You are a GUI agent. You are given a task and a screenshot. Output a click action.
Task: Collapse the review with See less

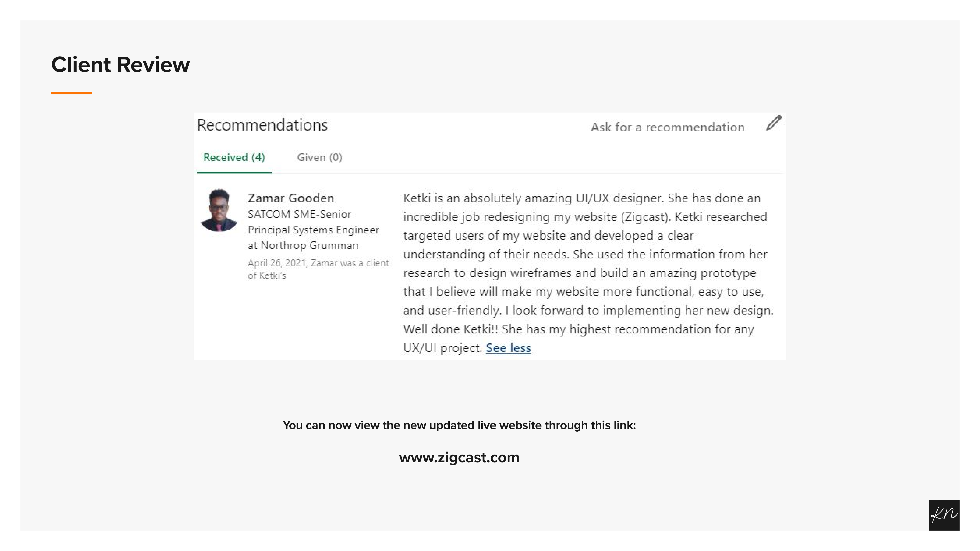(x=508, y=347)
